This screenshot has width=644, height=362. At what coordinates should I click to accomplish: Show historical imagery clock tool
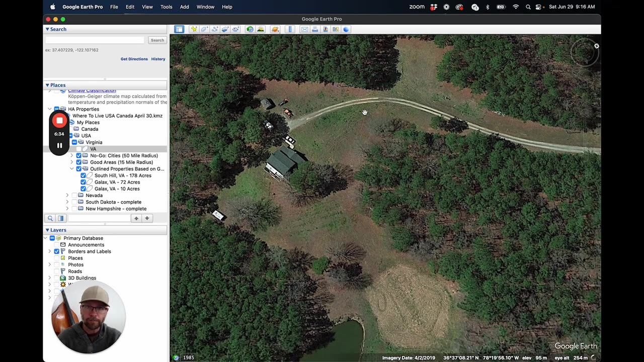[x=250, y=29]
